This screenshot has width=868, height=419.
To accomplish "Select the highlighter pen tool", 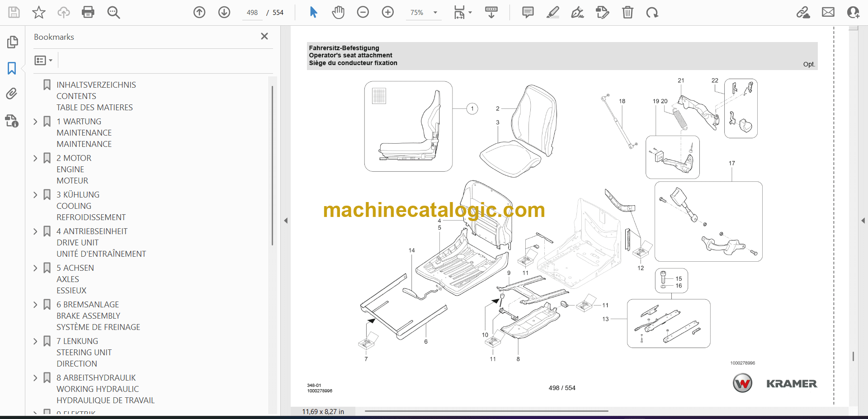I will click(552, 12).
